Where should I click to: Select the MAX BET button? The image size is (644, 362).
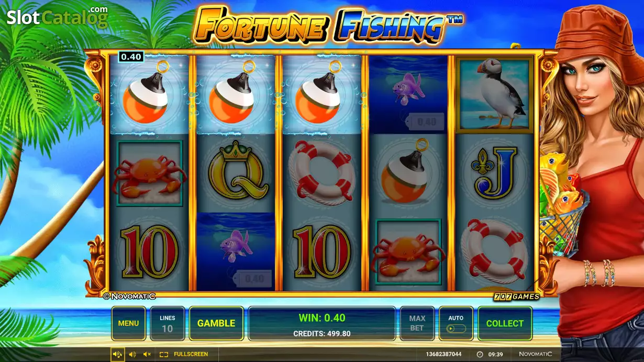(x=417, y=323)
